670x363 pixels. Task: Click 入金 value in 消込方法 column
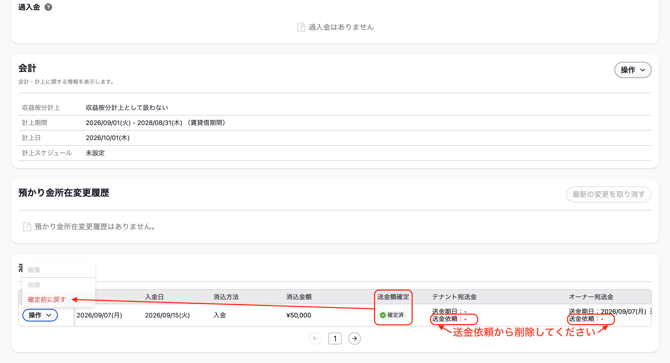click(220, 315)
